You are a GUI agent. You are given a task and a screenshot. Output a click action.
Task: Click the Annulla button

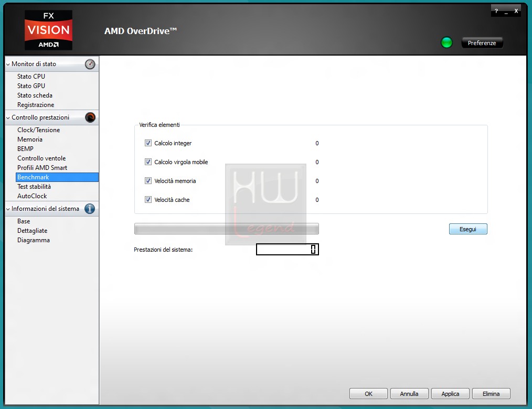(409, 394)
